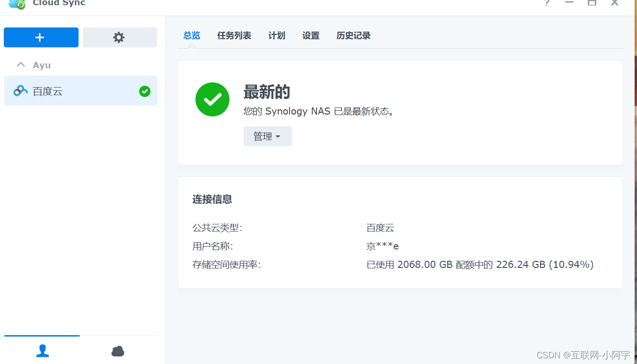Click the 连接信息 section heading
Screen dimensions: 637x364
(x=212, y=199)
